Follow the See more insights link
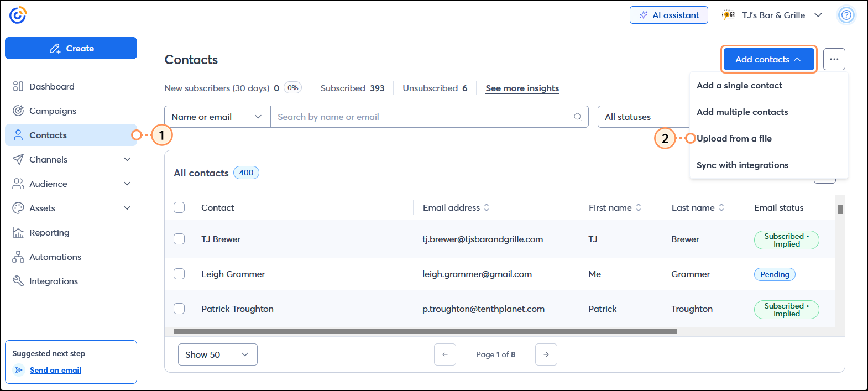This screenshot has height=391, width=868. [x=522, y=88]
